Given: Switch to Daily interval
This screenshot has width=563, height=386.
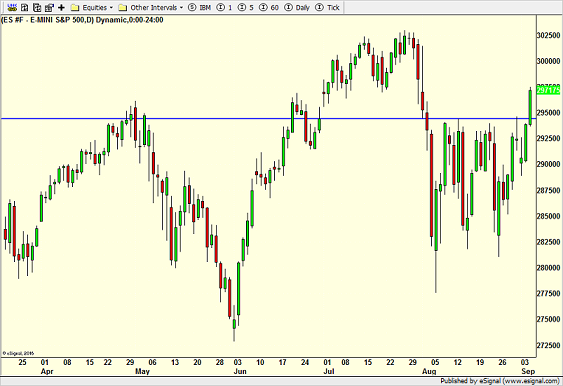Looking at the screenshot, I should coord(297,8).
